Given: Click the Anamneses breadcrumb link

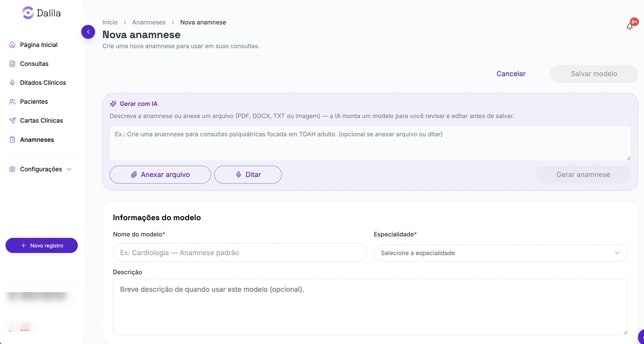Looking at the screenshot, I should click(149, 22).
